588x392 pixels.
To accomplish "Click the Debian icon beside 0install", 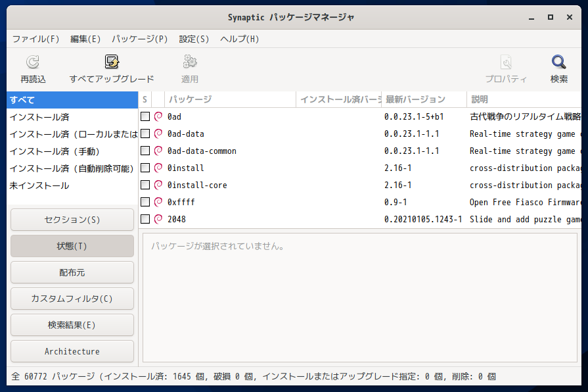I will point(158,168).
